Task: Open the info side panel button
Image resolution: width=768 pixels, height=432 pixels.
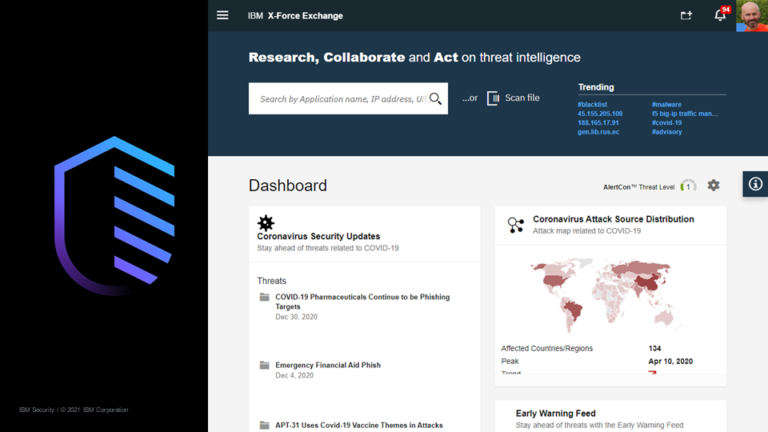Action: point(755,184)
